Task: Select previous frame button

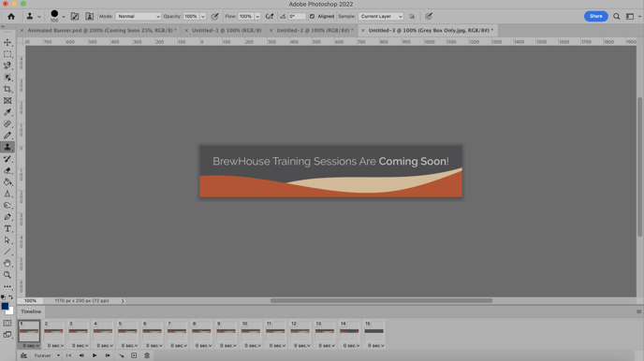Action: click(81, 355)
